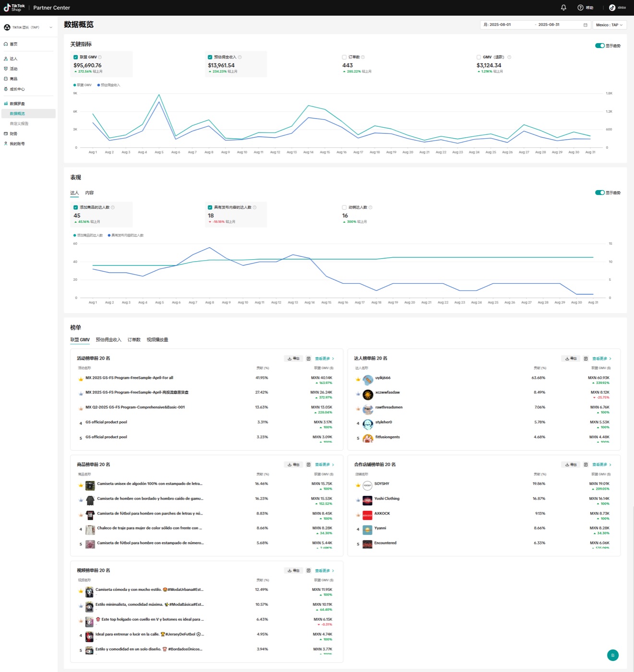Uncheck the 联盟 GMV metric checkbox

tap(76, 57)
